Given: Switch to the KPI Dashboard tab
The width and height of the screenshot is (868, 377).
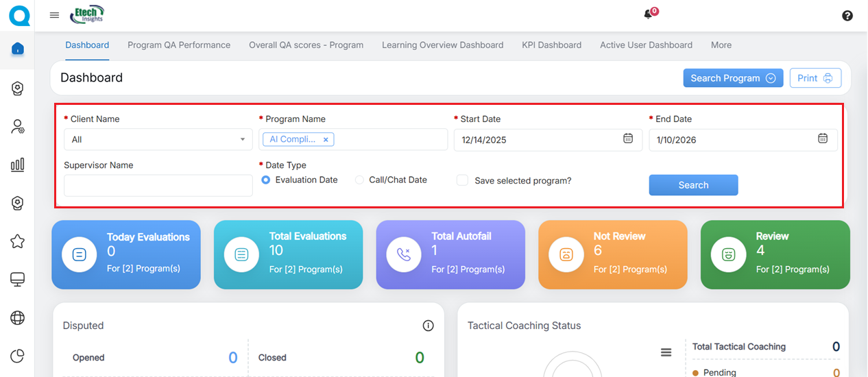Looking at the screenshot, I should [551, 45].
